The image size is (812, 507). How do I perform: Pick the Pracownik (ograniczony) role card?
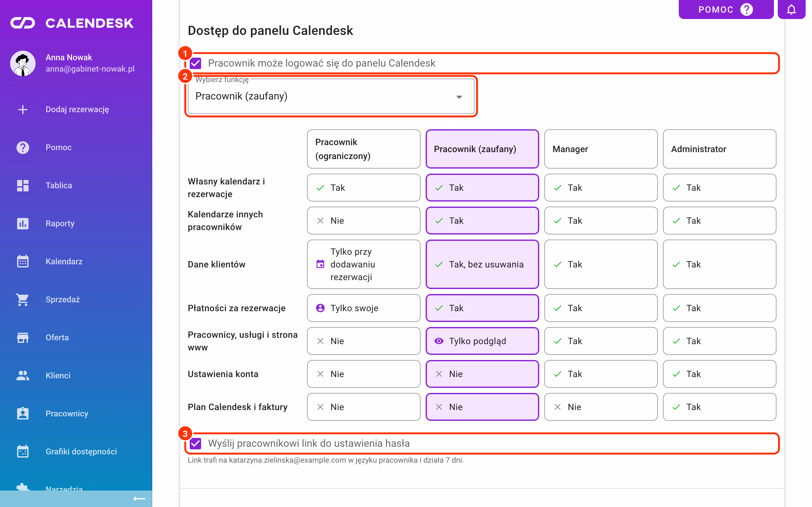click(363, 149)
